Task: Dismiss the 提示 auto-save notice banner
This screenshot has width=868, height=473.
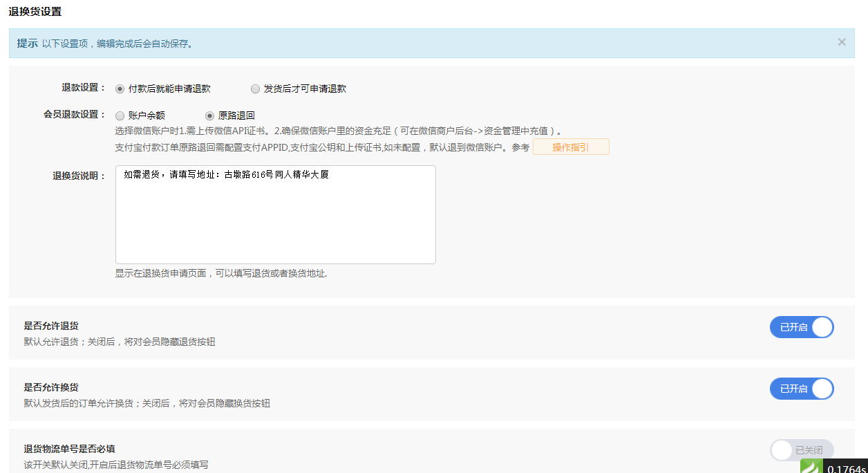Action: coord(842,42)
